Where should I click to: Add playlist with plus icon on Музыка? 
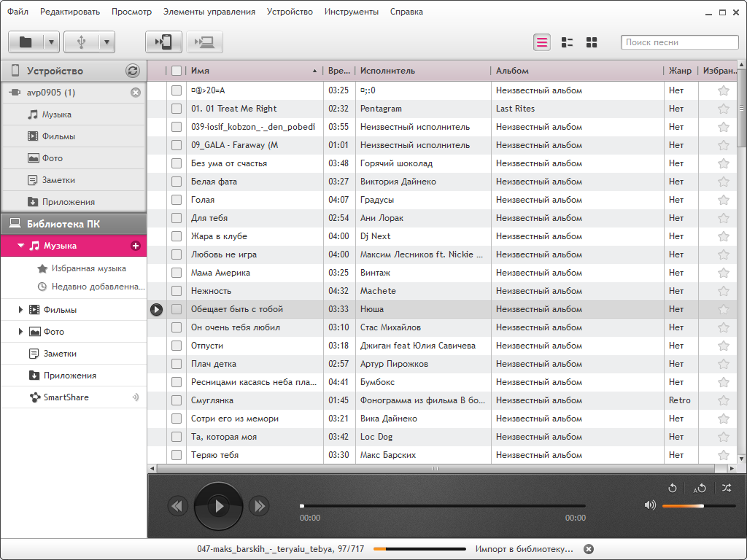pyautogui.click(x=136, y=246)
